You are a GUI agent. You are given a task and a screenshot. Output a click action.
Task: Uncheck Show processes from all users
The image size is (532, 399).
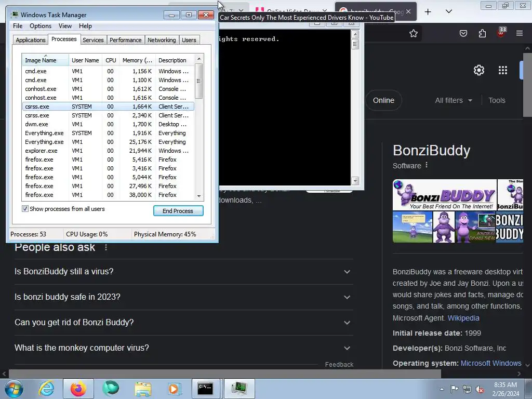pyautogui.click(x=25, y=209)
